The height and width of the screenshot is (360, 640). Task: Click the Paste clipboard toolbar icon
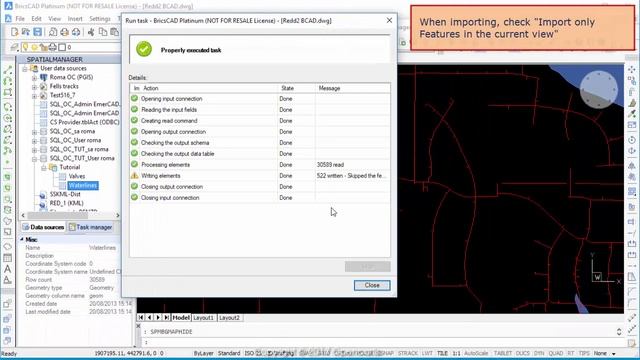click(114, 32)
